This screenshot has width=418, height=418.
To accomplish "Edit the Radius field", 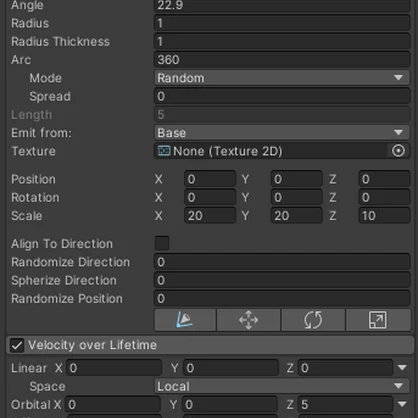I will point(282,23).
